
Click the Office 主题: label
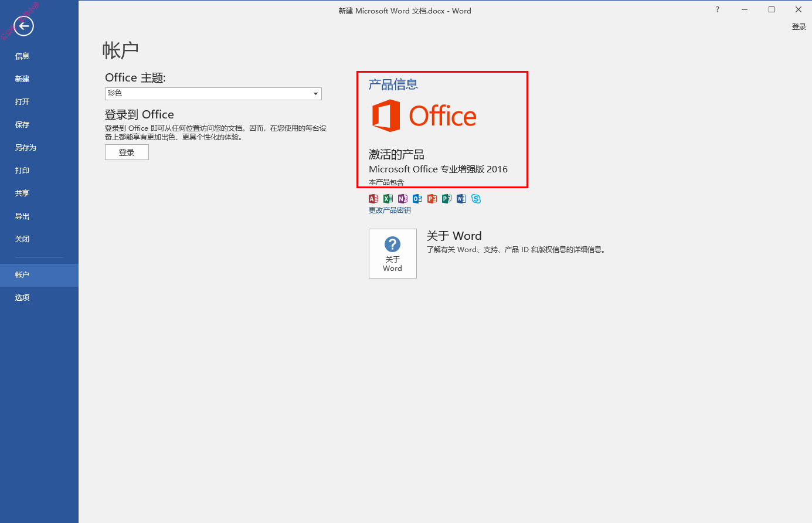[135, 78]
